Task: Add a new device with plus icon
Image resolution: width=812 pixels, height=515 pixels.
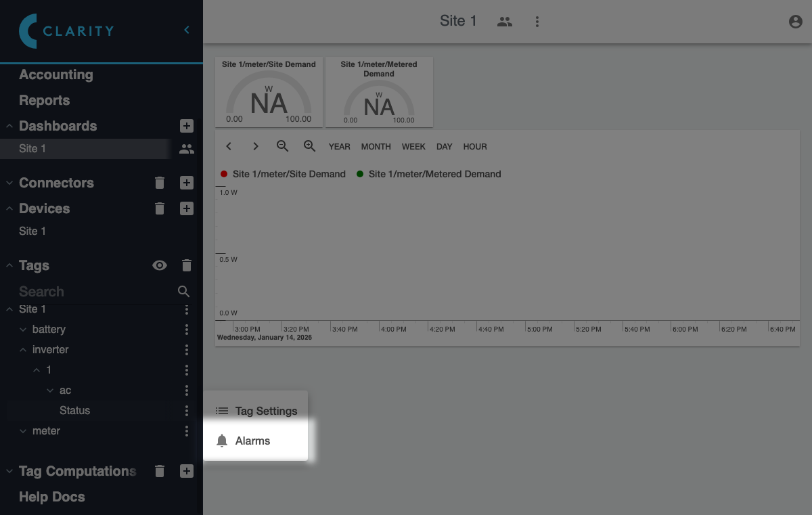Action: (x=187, y=208)
